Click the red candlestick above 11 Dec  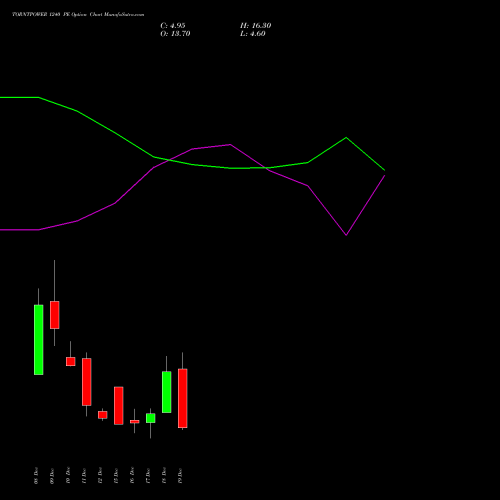click(87, 382)
